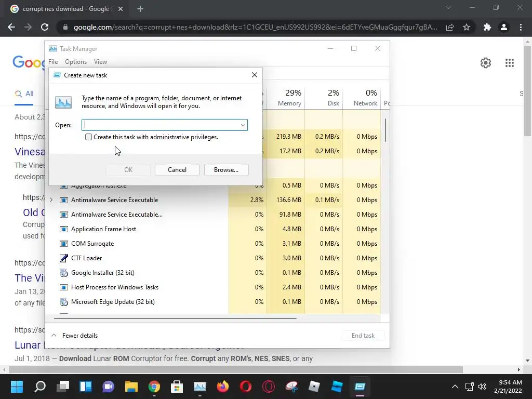532x399 pixels.
Task: Open the View menu in Task Manager
Action: tap(100, 62)
